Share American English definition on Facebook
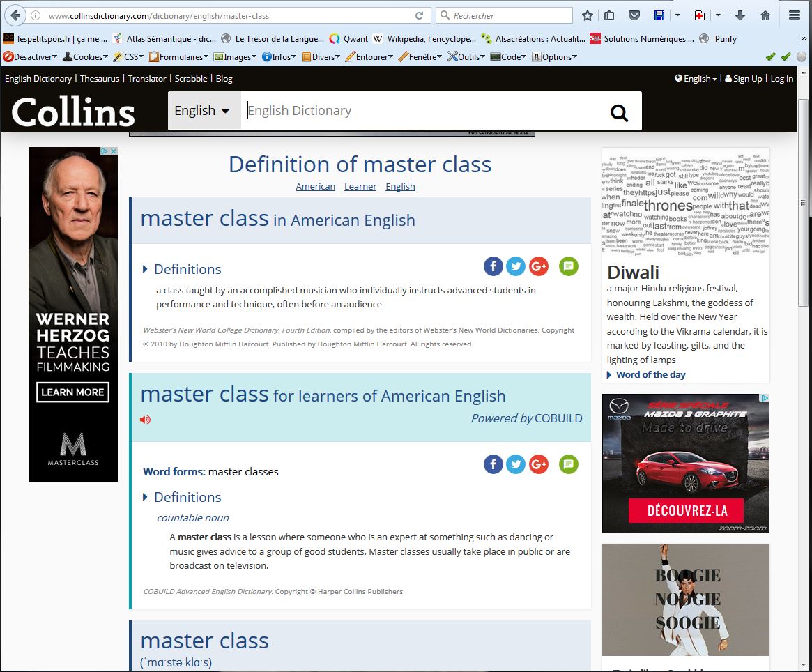Image resolution: width=812 pixels, height=672 pixels. tap(493, 266)
